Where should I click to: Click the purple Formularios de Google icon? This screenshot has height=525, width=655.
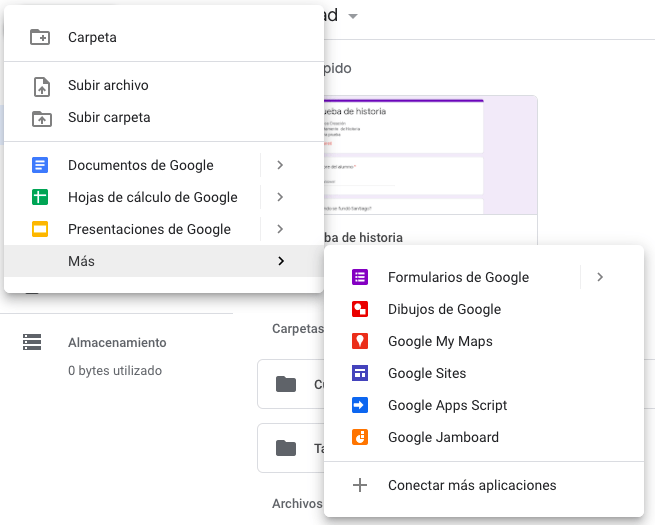click(x=360, y=277)
